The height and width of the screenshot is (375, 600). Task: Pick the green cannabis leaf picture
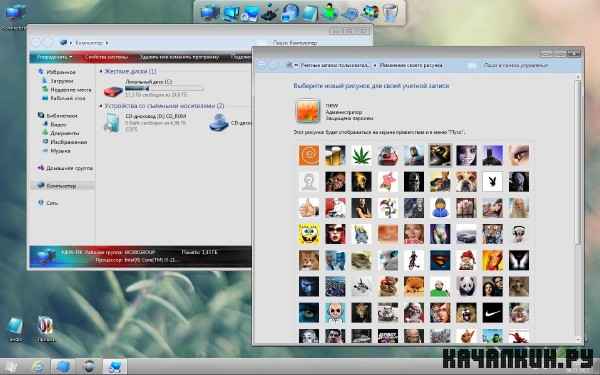(x=361, y=155)
